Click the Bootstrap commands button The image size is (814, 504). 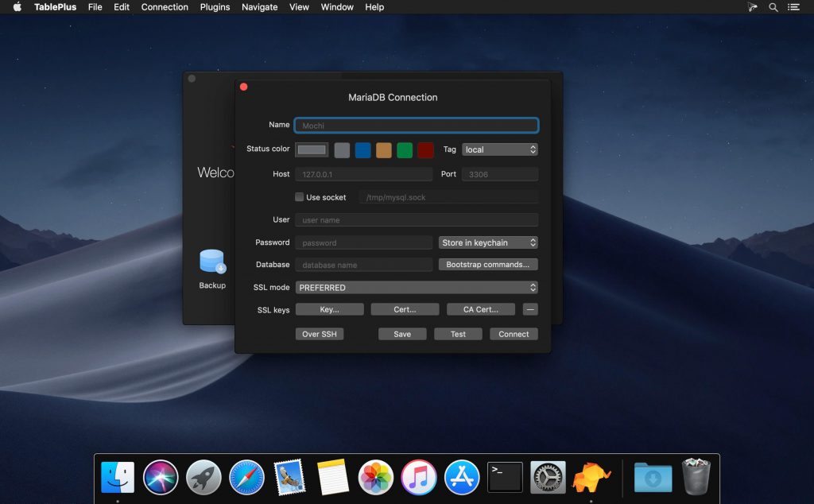tap(488, 265)
